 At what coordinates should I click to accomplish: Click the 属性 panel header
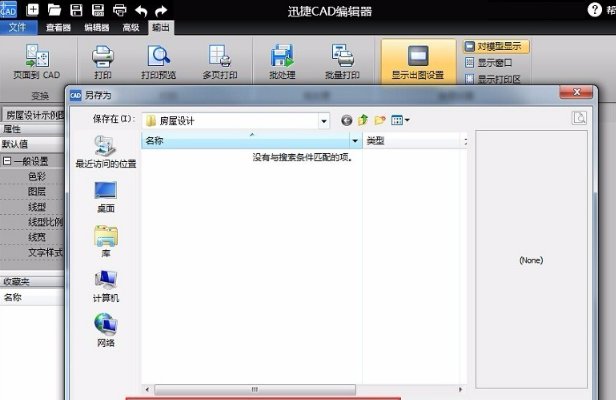32,129
